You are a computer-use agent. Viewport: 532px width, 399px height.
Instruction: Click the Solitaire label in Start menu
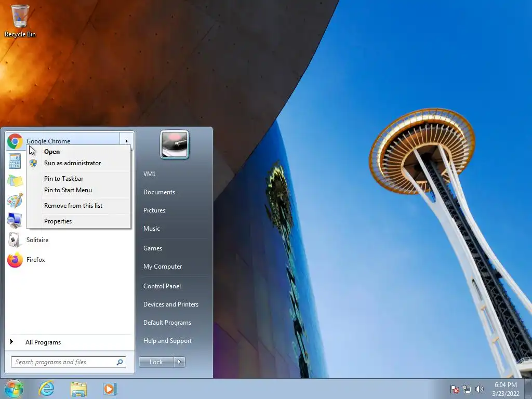[x=37, y=240]
